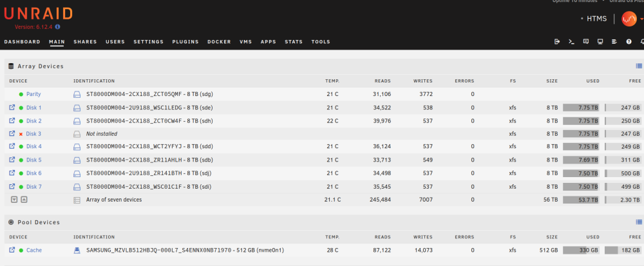Viewport: 644px width, 266px height.
Task: Browse Disk 3 via its arrow icon
Action: tap(12, 133)
